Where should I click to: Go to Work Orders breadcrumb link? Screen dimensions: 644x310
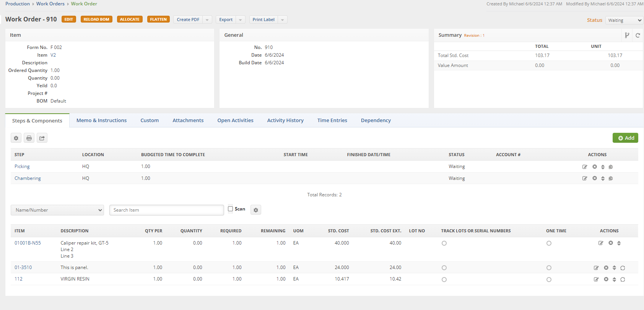(x=50, y=4)
